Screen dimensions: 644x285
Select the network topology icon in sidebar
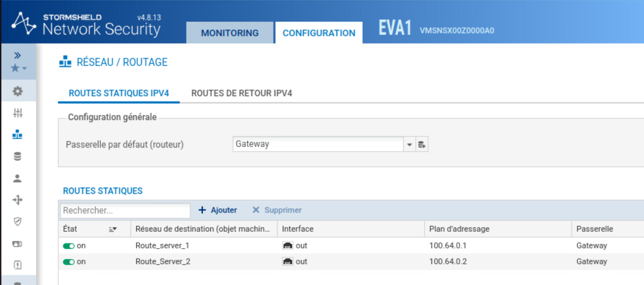click(x=18, y=135)
